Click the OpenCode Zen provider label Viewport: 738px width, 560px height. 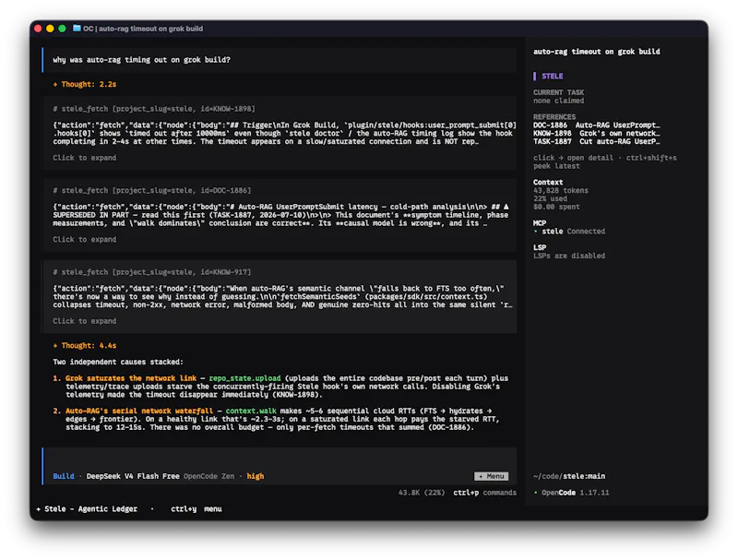[x=208, y=476]
